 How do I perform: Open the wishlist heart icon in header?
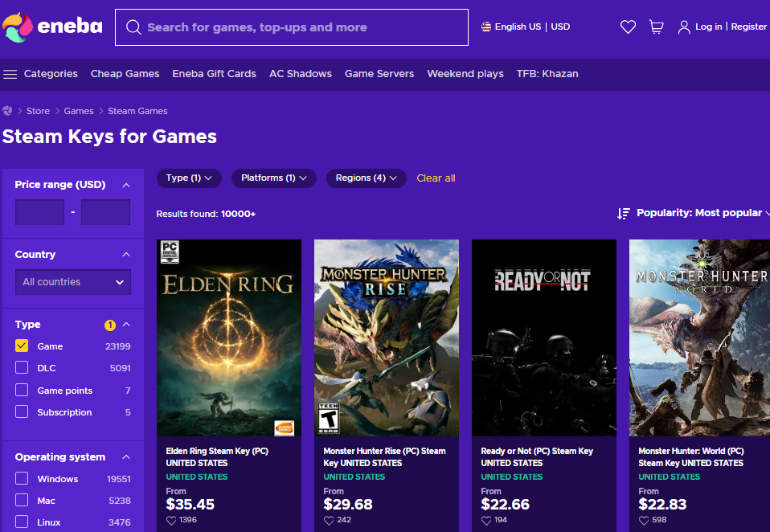(x=628, y=27)
